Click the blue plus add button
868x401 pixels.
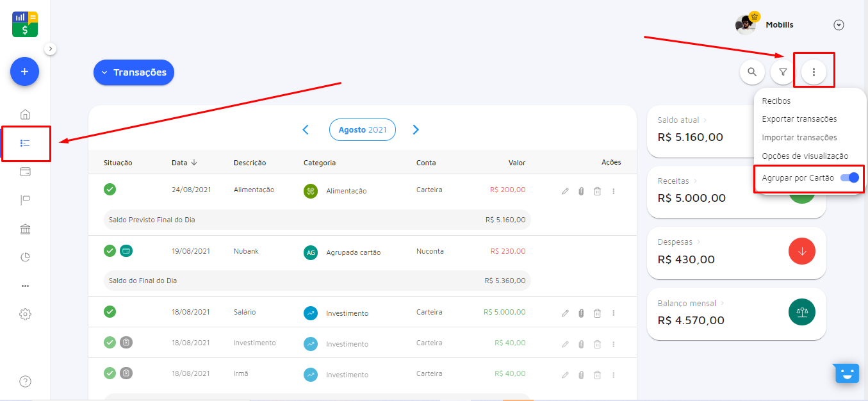click(24, 72)
